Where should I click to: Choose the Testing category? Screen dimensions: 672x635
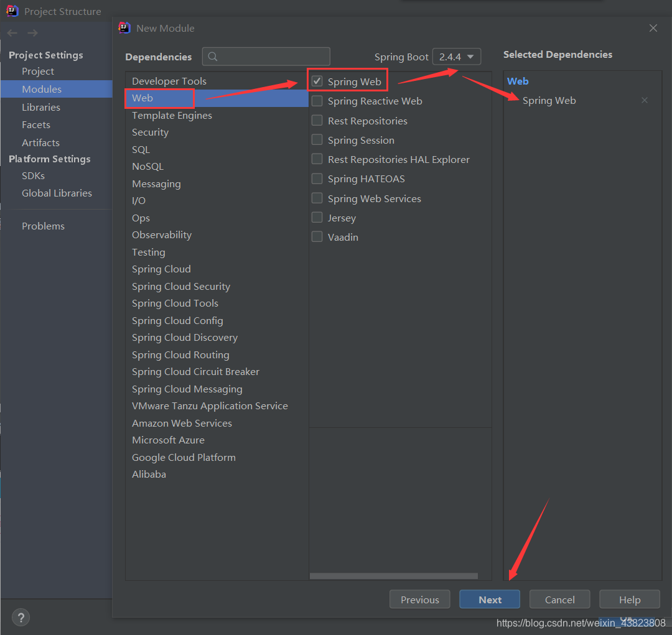click(217, 253)
